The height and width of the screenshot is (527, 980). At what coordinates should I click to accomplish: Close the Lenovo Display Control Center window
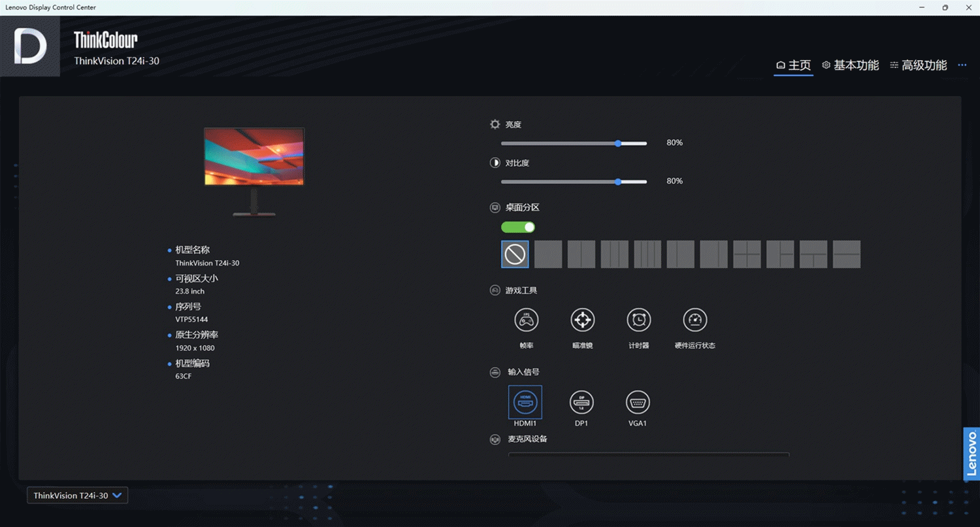point(968,7)
